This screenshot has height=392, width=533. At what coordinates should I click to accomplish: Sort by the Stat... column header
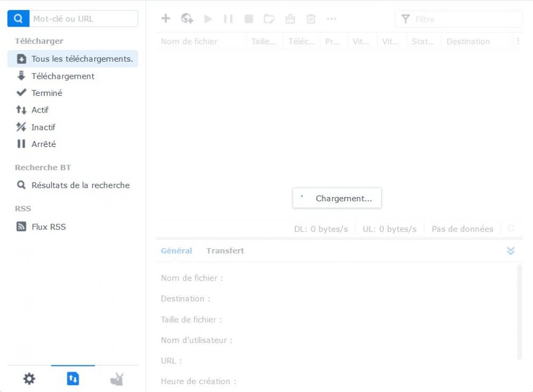[424, 42]
